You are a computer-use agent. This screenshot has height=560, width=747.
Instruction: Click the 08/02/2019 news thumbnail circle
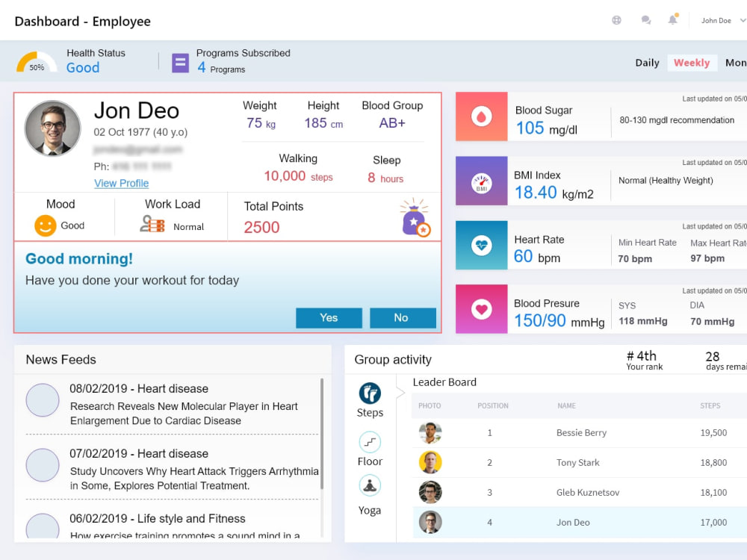pyautogui.click(x=43, y=400)
